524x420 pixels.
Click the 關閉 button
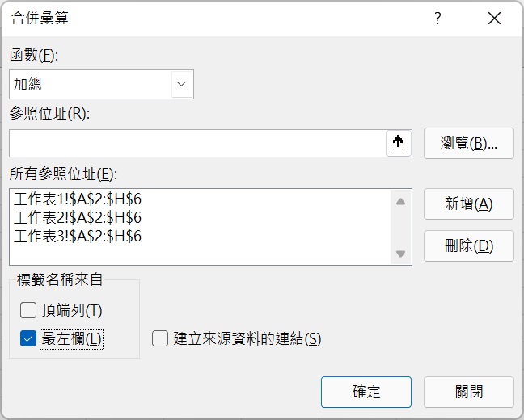click(468, 392)
